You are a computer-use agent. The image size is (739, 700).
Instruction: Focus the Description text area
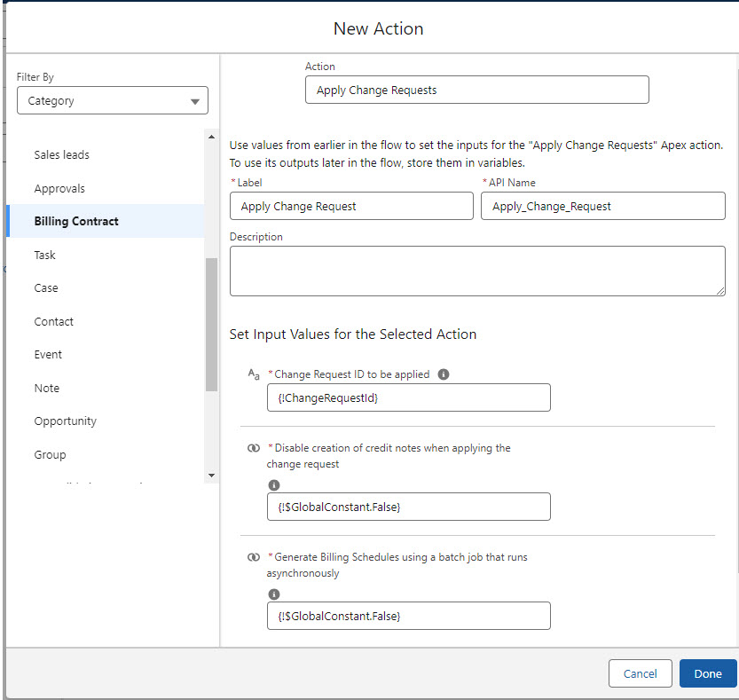click(x=476, y=271)
